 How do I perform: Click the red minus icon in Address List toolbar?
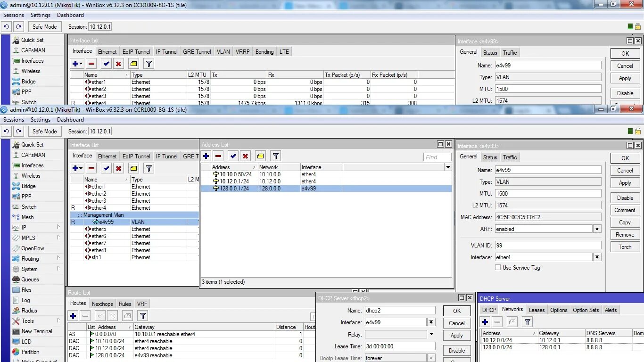pos(218,156)
